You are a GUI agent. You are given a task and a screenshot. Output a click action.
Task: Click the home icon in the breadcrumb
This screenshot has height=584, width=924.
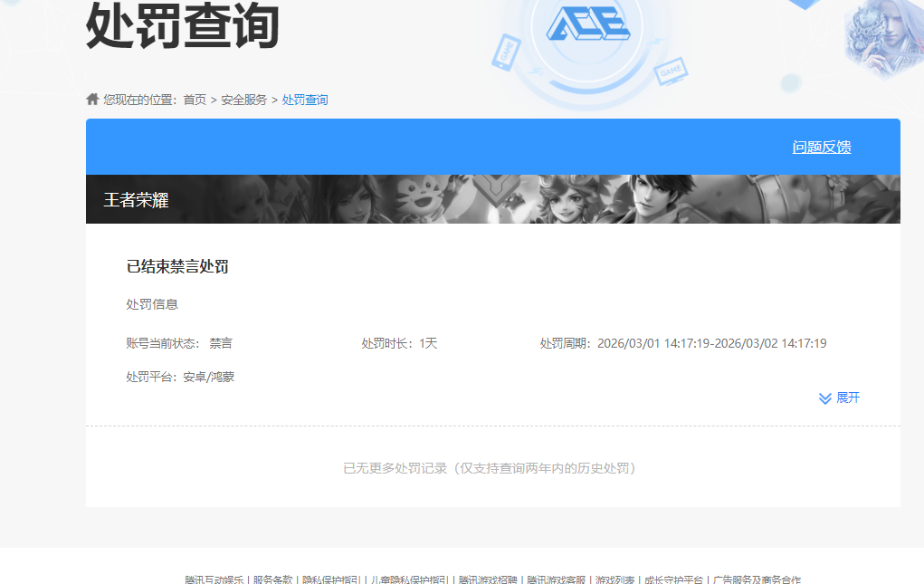(x=91, y=99)
